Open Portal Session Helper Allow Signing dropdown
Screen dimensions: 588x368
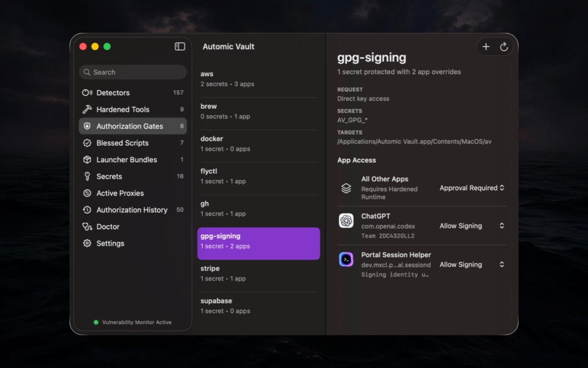point(472,265)
